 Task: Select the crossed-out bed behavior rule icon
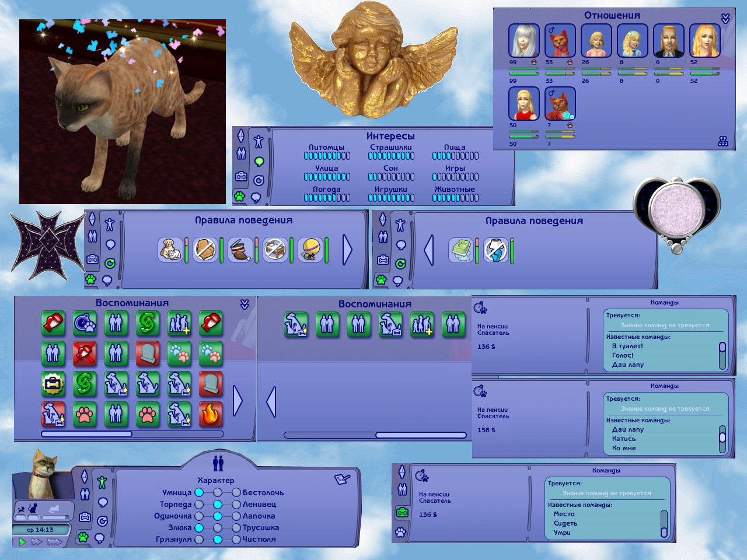275,250
